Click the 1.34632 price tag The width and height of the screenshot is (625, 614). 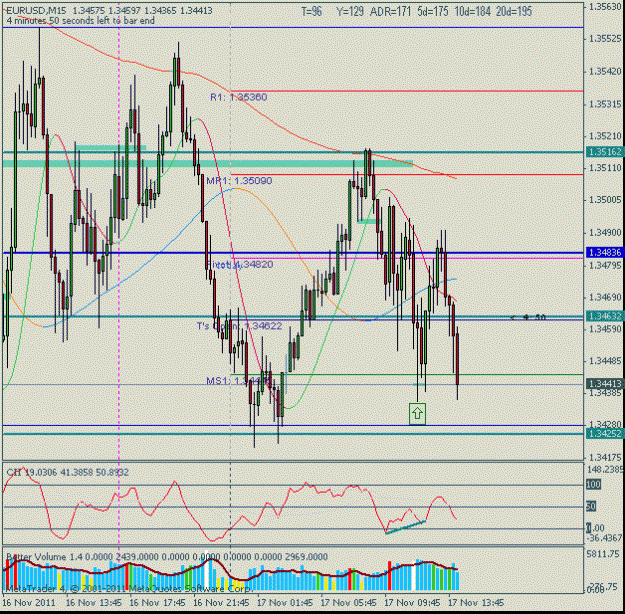605,316
